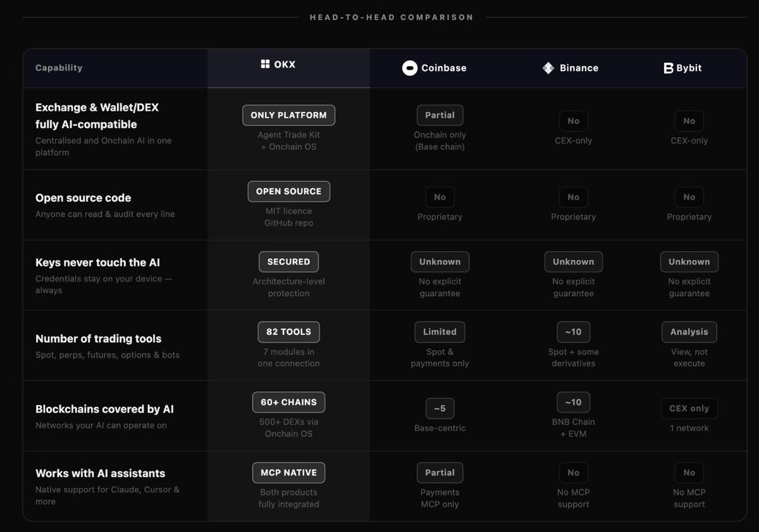Click the 1 network text
Image resolution: width=759 pixels, height=532 pixels.
point(689,428)
